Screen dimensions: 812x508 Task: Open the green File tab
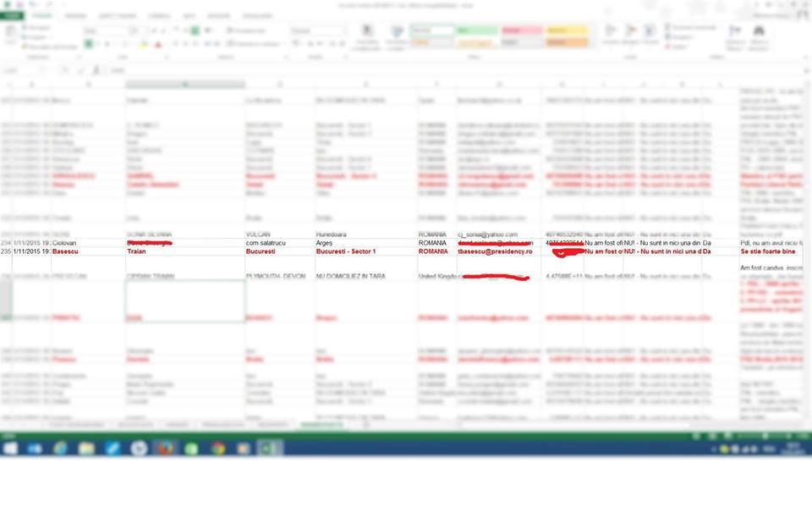(x=16, y=15)
